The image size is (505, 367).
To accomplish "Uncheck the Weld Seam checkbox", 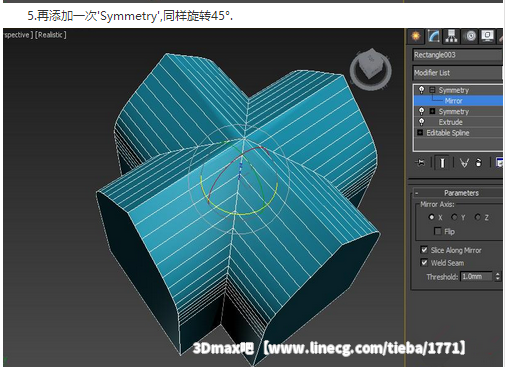I will 424,262.
